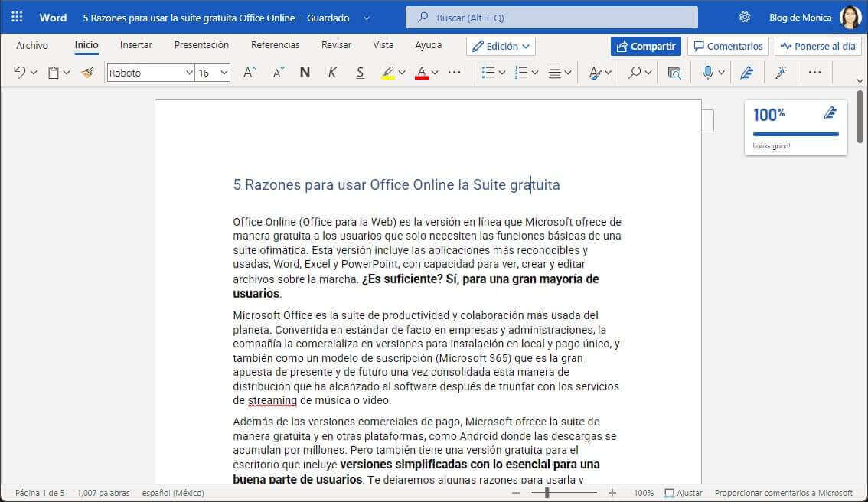Screen dimensions: 868x502
Task: Open the numbered list options chevron
Action: [x=534, y=72]
